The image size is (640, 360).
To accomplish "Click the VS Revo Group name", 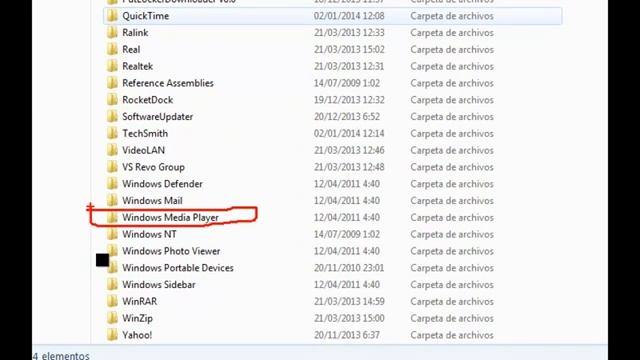I will [153, 167].
